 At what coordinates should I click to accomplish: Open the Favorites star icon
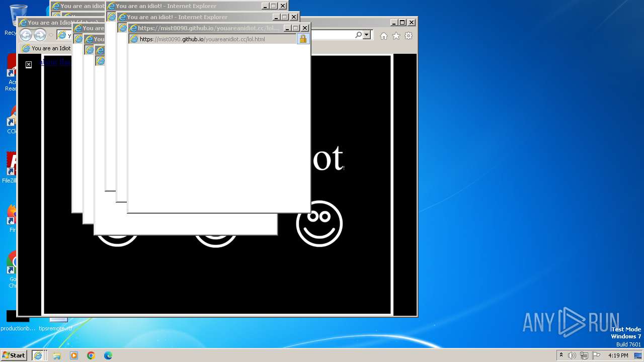point(396,36)
